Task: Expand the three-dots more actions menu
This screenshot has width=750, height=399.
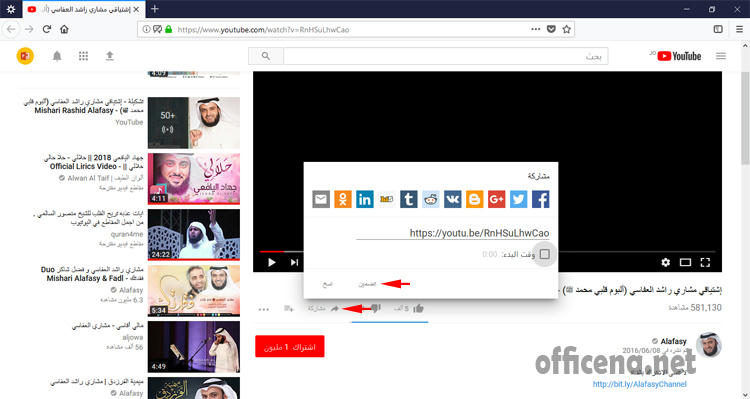Action: click(x=264, y=309)
